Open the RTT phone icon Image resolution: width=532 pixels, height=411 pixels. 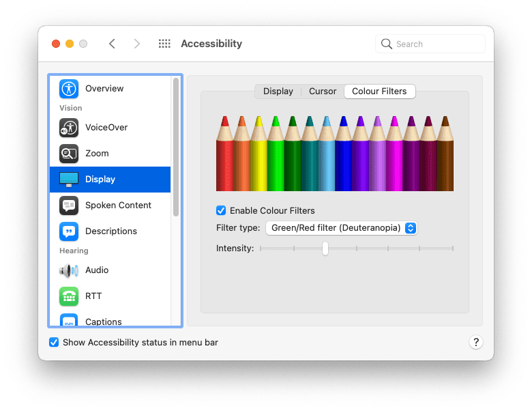coord(69,296)
